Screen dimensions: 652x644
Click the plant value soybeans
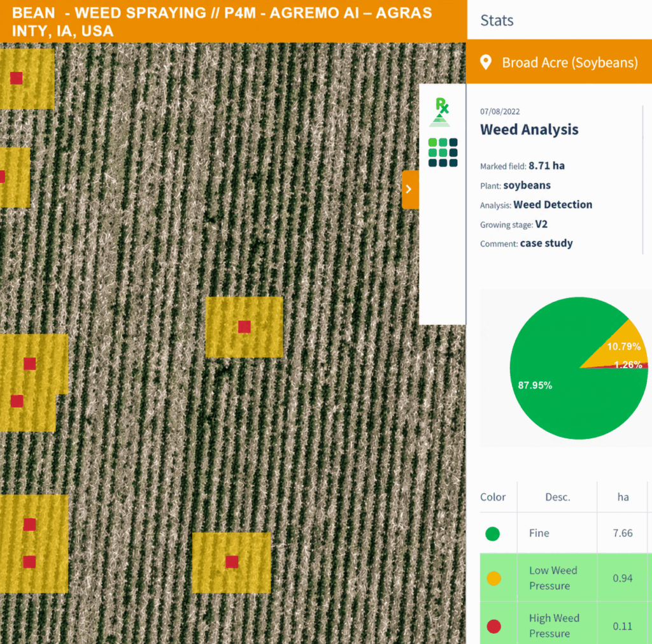(527, 185)
